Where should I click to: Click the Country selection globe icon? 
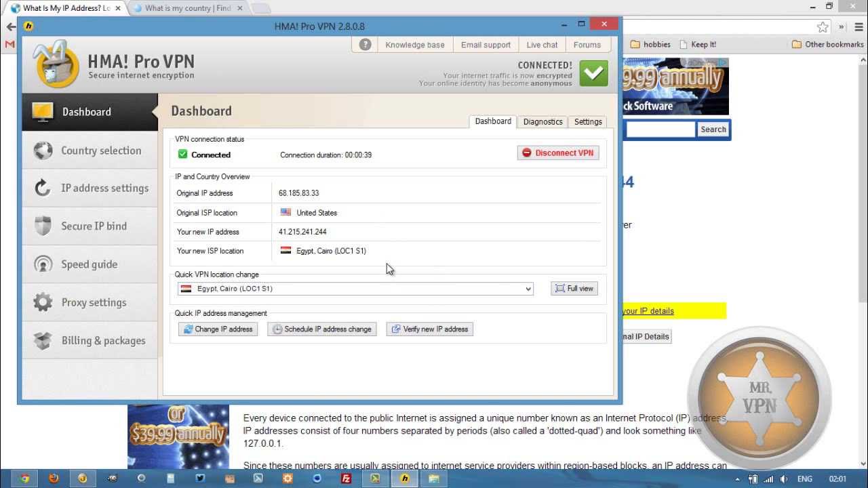coord(43,150)
